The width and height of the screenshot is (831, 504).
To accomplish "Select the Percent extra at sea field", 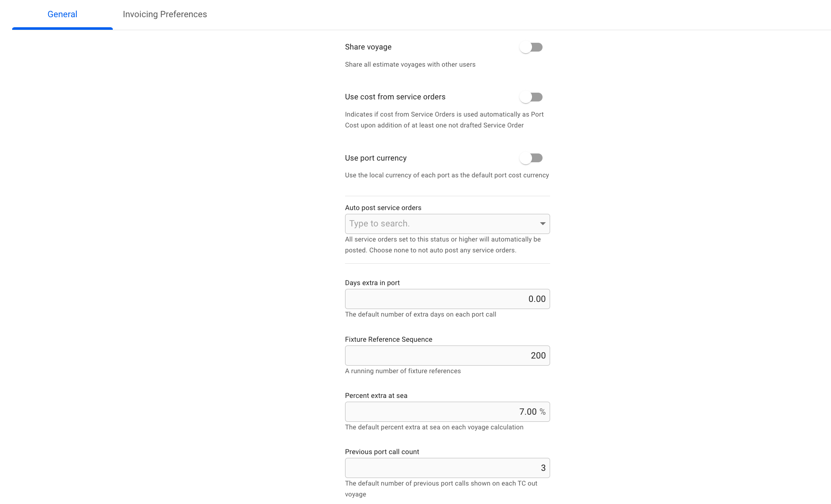I will (440, 412).
